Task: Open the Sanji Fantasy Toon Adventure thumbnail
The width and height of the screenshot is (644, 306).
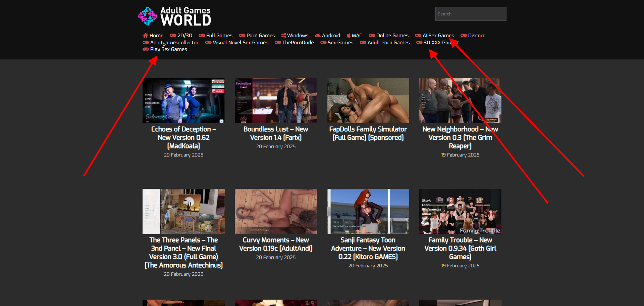Action: pos(368,211)
